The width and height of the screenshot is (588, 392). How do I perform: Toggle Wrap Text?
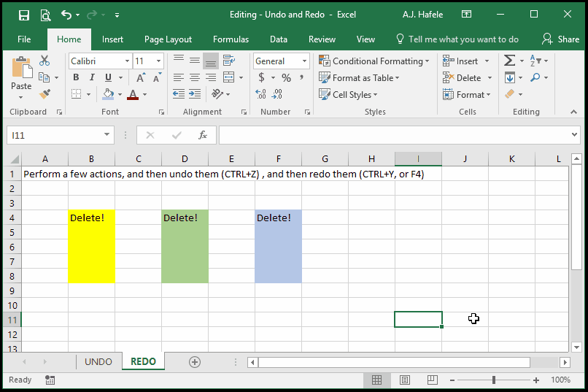point(229,61)
